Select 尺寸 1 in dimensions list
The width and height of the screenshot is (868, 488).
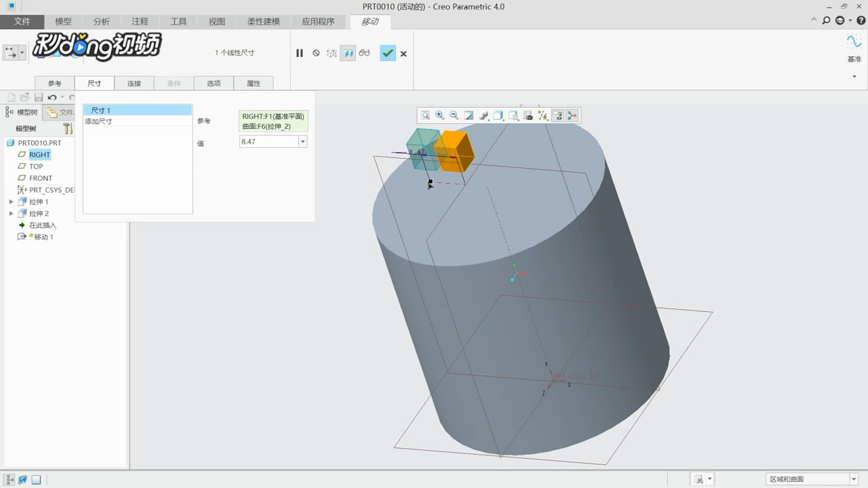tap(138, 110)
